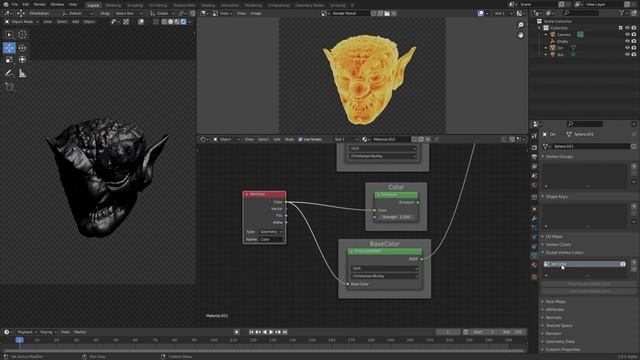Toggle viewport overlays button
640x360 pixels.
141,22
